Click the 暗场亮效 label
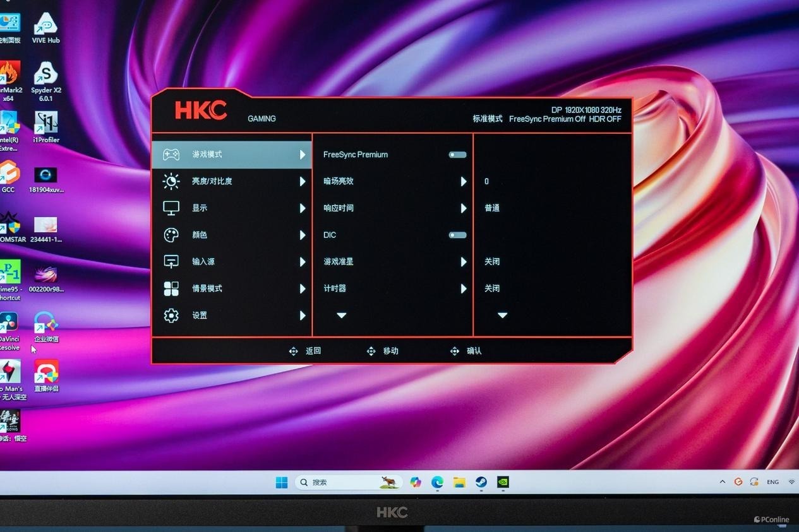 pyautogui.click(x=339, y=181)
